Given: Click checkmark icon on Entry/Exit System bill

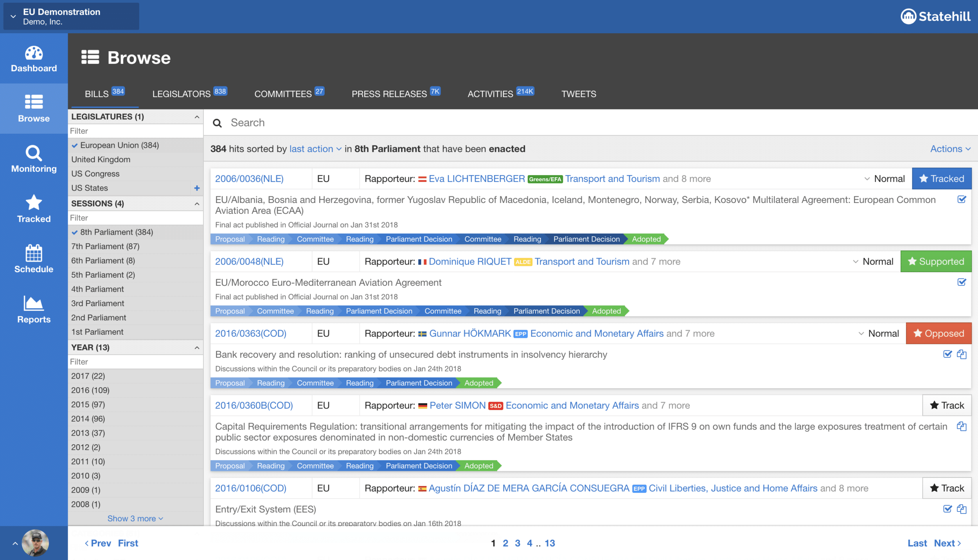Looking at the screenshot, I should click(947, 509).
